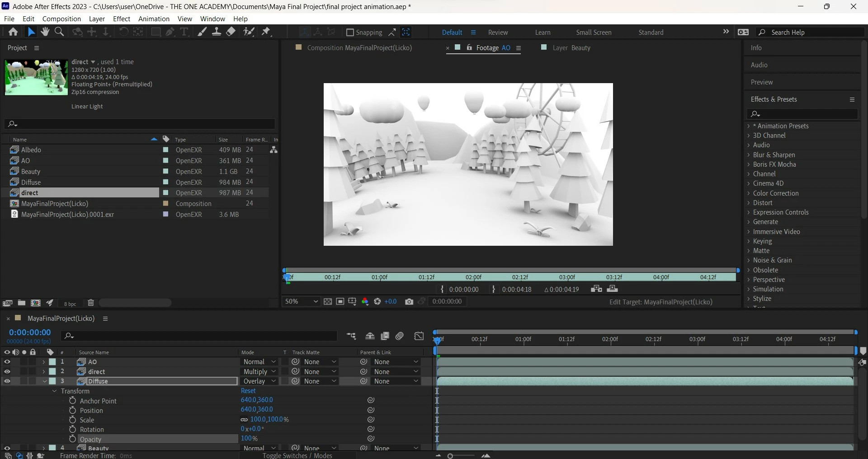This screenshot has height=459, width=868.
Task: Take a snapshot with the camera icon
Action: pyautogui.click(x=409, y=302)
